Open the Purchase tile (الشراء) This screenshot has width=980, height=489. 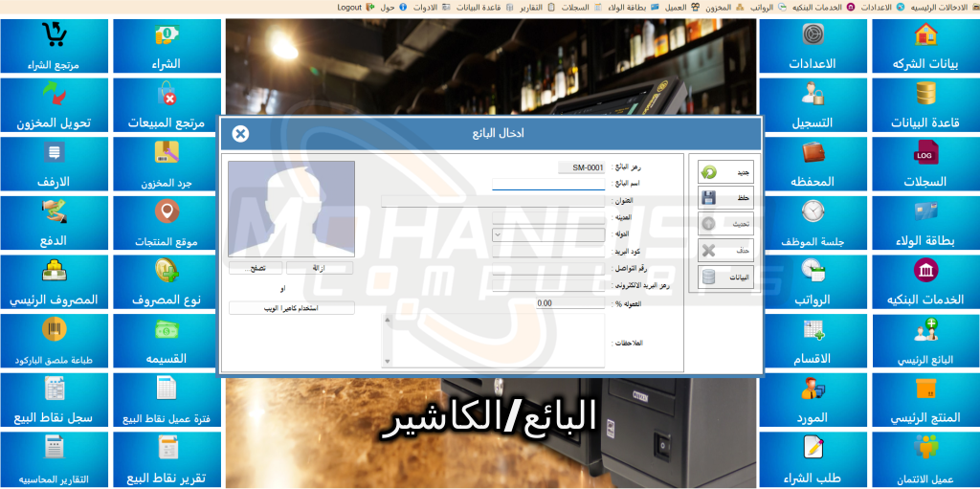click(167, 46)
